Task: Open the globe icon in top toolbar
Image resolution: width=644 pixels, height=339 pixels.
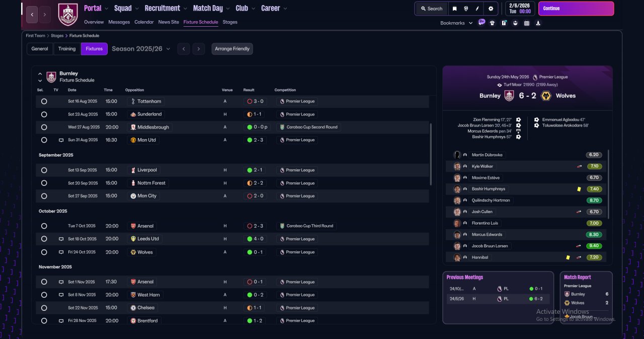Action: pos(466,9)
